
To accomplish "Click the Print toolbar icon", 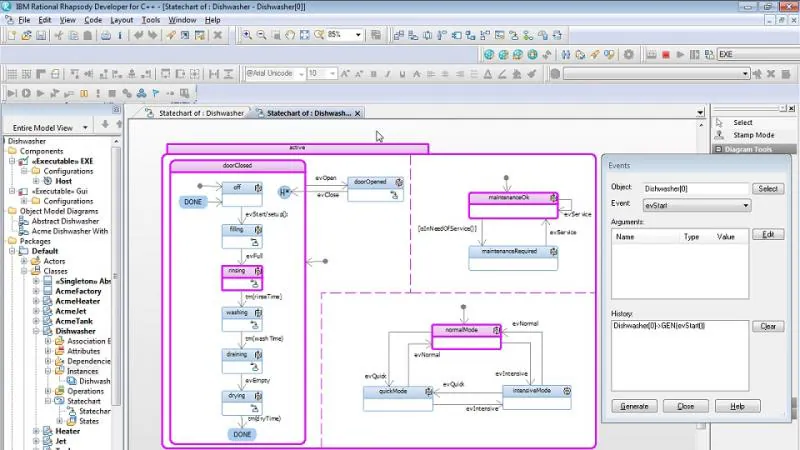I will [x=106, y=35].
